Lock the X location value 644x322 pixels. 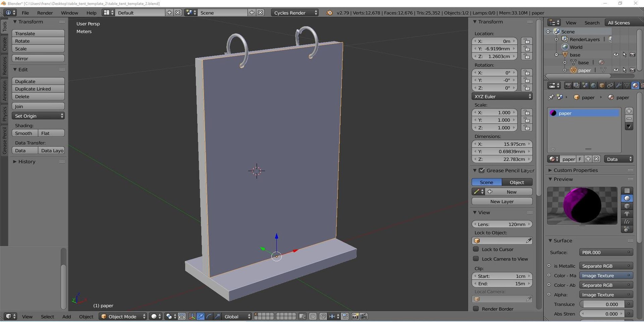coord(527,41)
